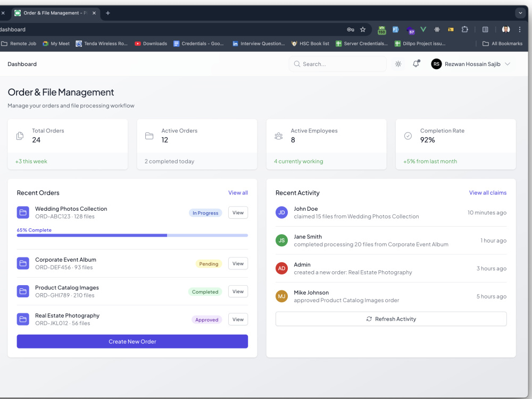Toggle the light/dark theme sun icon
Screen dimensions: 532x399
pos(398,64)
